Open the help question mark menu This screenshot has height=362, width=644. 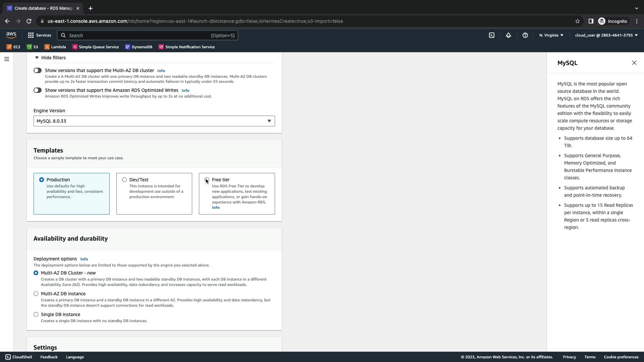(x=525, y=35)
